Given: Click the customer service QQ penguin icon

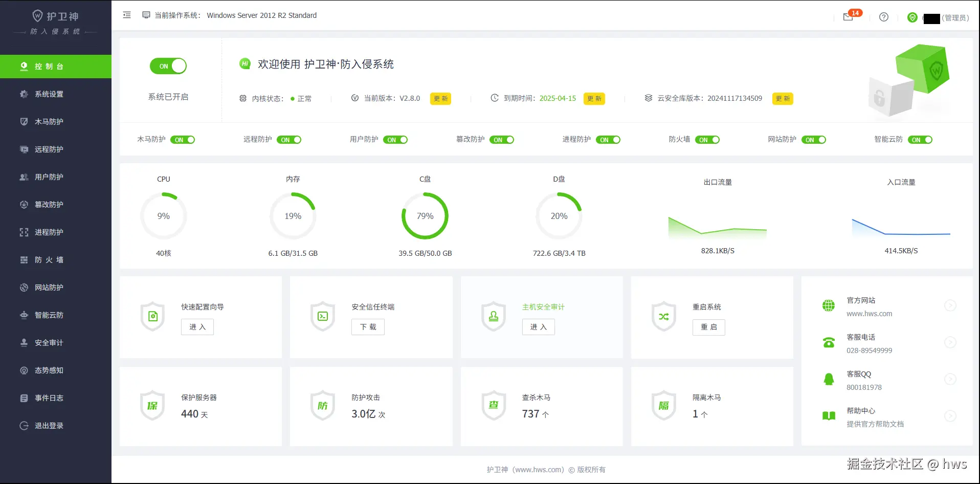Looking at the screenshot, I should (829, 379).
